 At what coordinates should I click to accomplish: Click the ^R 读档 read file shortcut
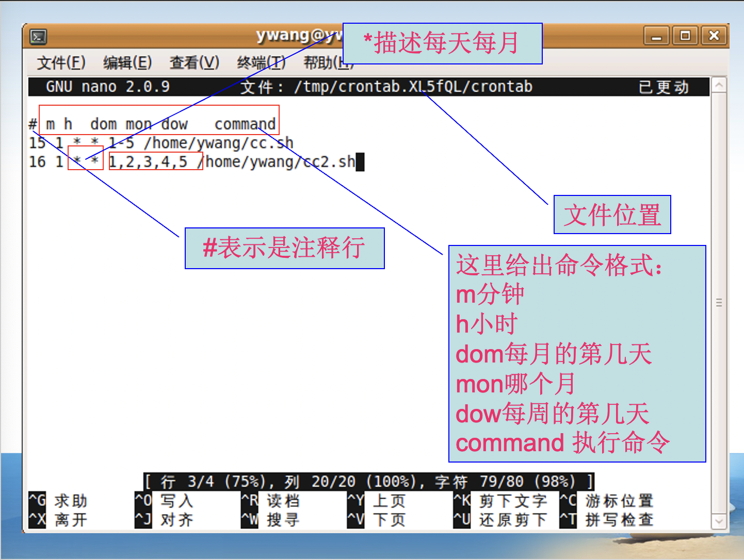(271, 501)
